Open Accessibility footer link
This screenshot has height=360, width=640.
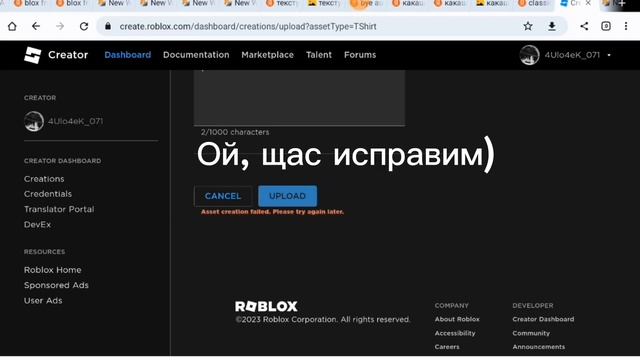coord(455,333)
